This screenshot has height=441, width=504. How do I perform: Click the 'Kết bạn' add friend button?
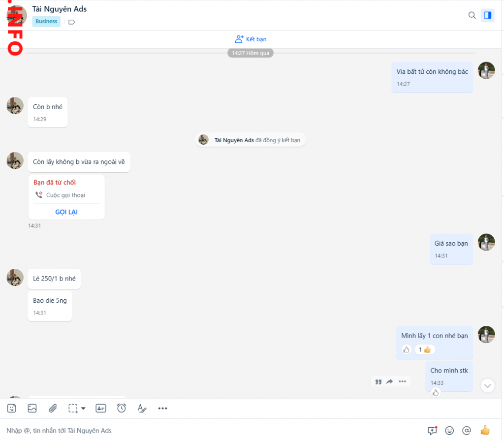251,39
